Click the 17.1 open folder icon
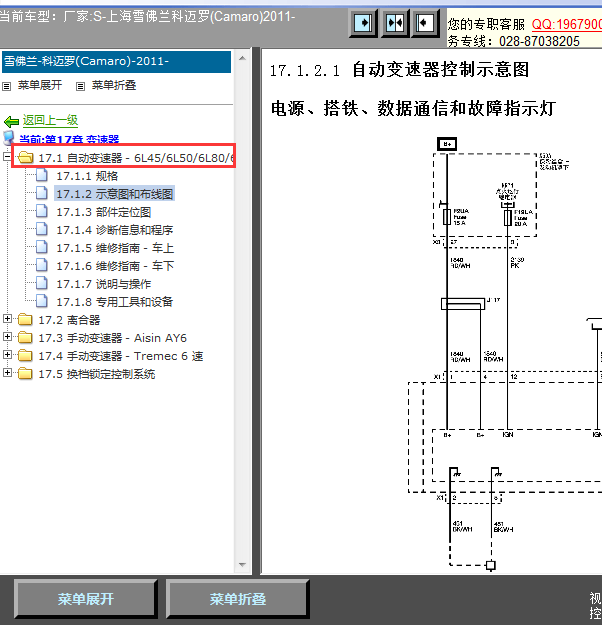This screenshot has height=625, width=602. [26, 157]
